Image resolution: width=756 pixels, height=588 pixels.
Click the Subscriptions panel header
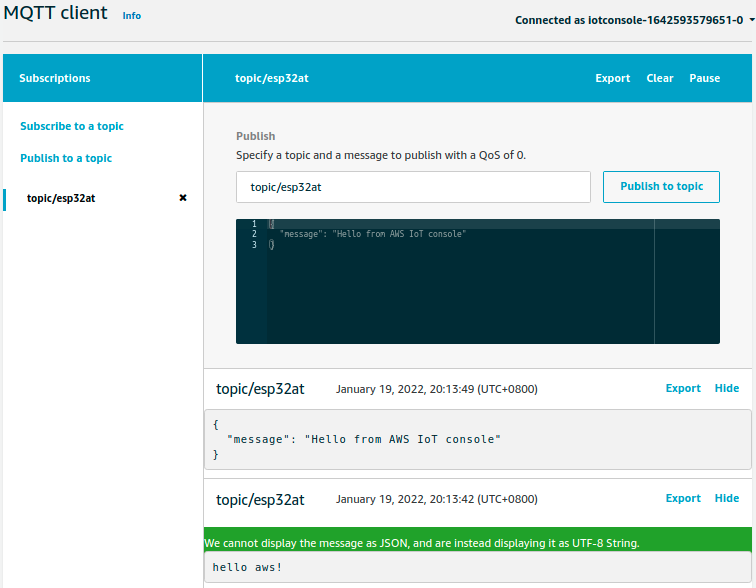click(55, 78)
